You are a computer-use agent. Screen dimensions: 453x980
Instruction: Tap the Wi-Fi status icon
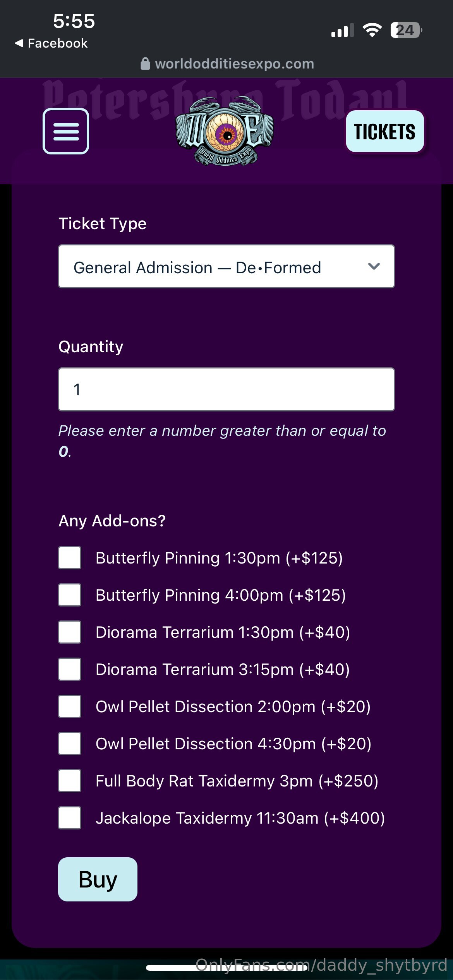point(372,30)
